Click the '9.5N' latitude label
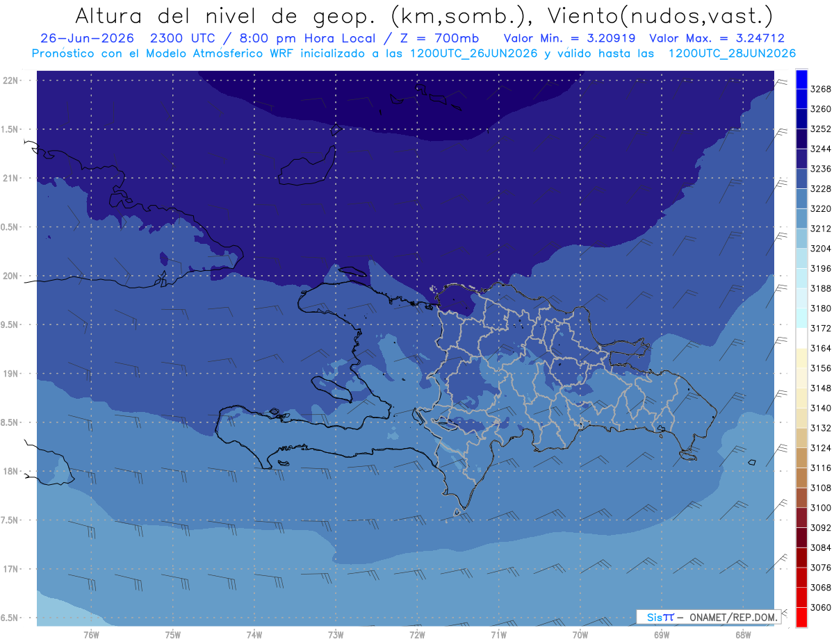 9,324
